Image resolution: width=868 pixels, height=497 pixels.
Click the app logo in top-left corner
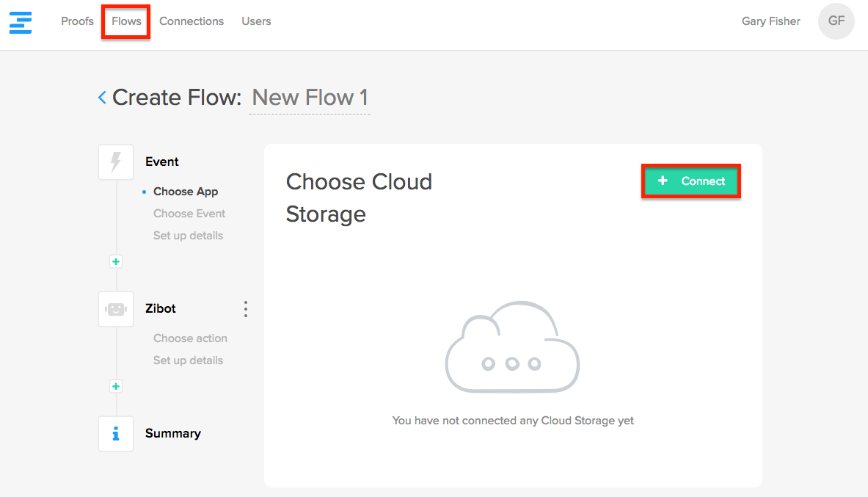[x=21, y=22]
